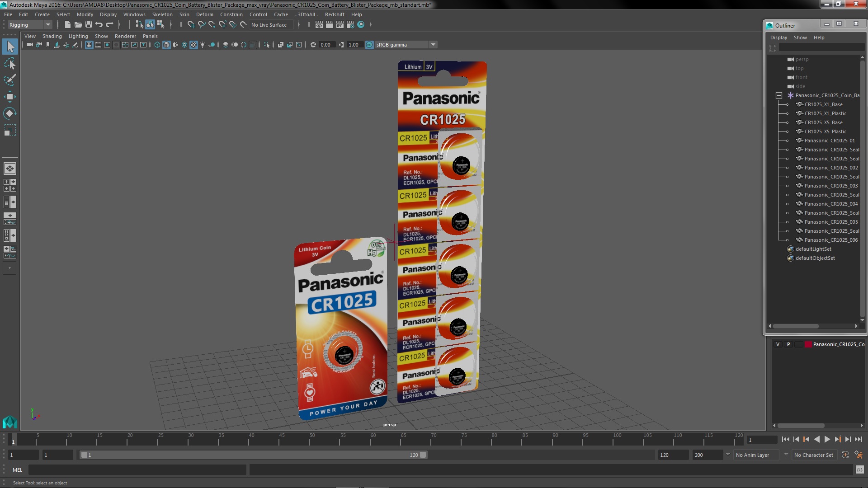Toggle use all lights

coord(203,45)
